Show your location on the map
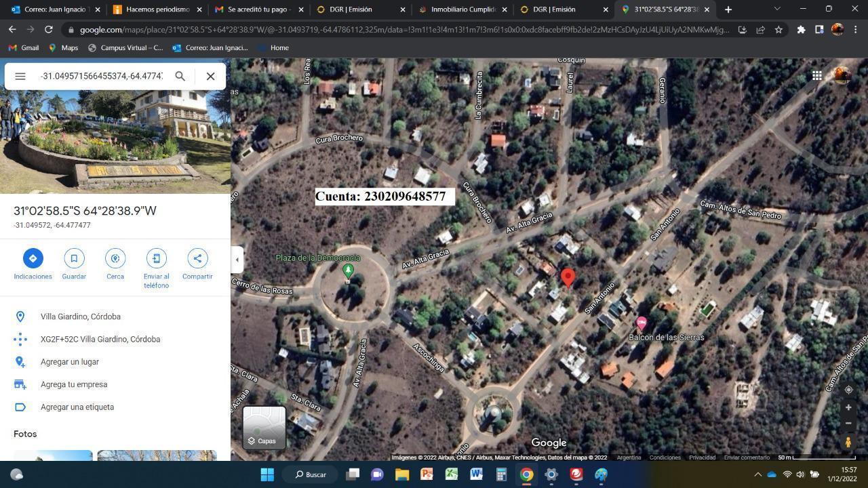Image resolution: width=868 pixels, height=488 pixels. click(x=848, y=390)
